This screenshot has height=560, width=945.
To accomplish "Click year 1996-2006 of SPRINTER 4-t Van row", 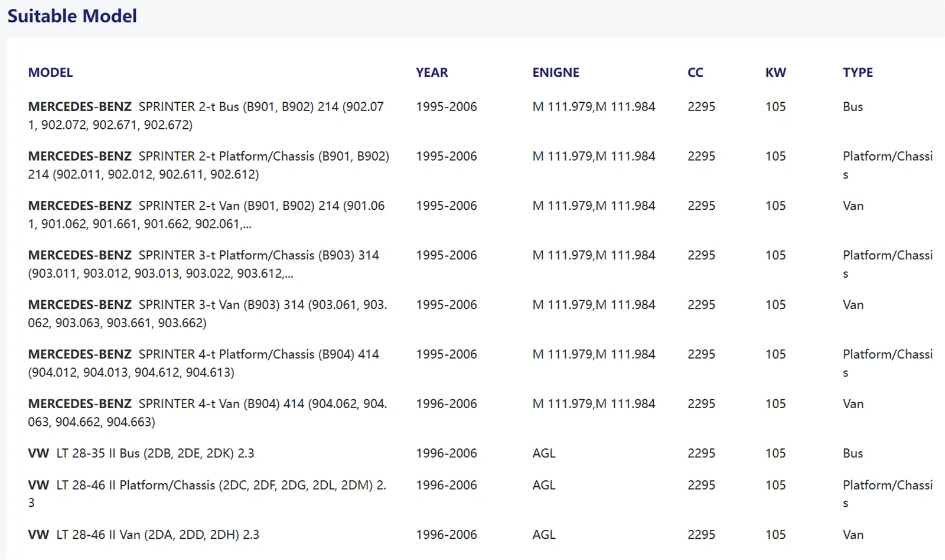I will click(447, 404).
